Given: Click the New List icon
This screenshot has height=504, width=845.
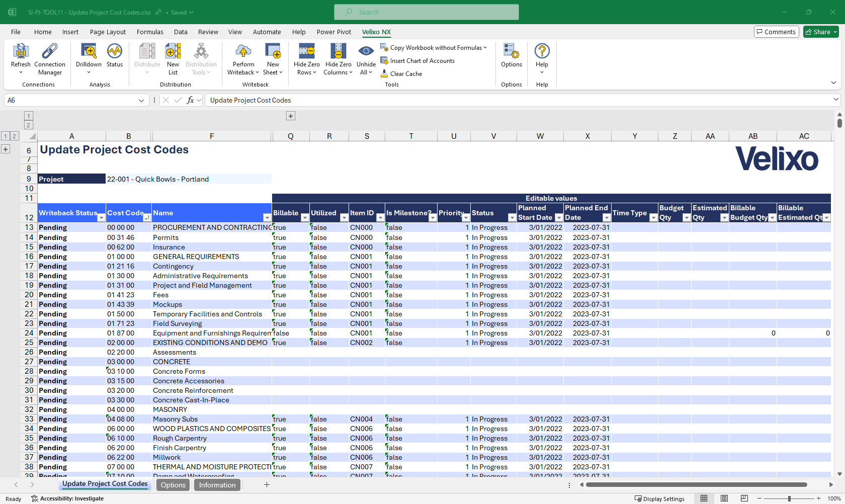Looking at the screenshot, I should click(173, 52).
